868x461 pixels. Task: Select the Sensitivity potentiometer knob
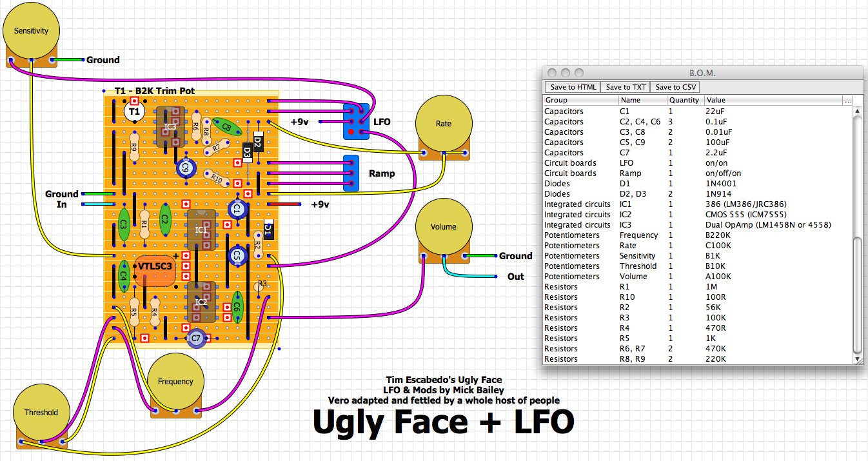31,31
